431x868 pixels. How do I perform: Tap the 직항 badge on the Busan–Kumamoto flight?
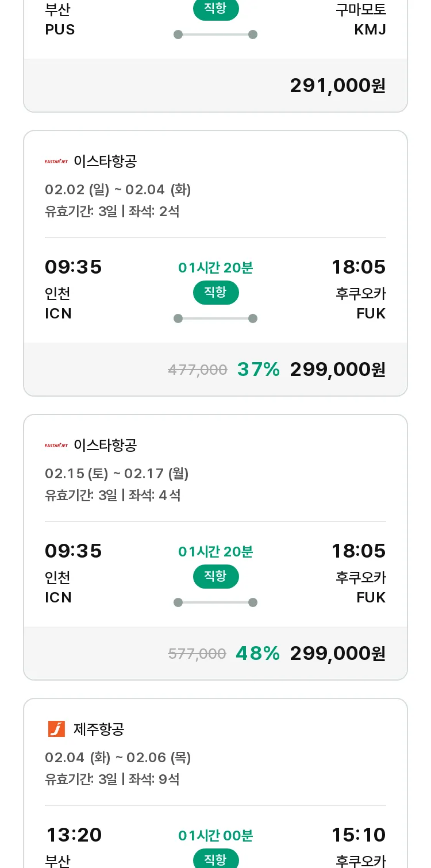pos(215,9)
